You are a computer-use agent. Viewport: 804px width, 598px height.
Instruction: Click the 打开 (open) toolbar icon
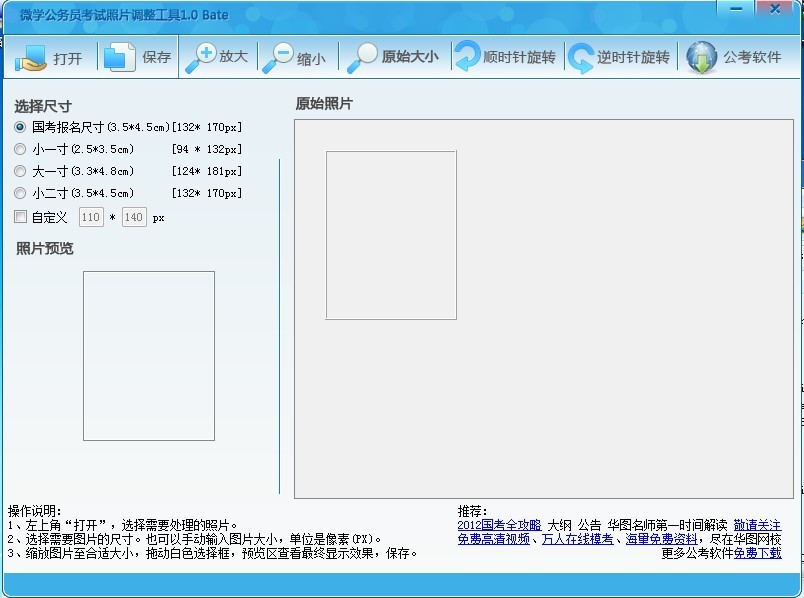pyautogui.click(x=30, y=57)
